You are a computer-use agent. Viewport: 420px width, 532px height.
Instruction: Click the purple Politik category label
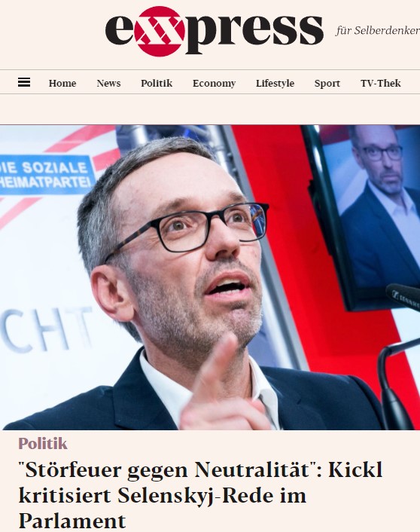tap(43, 444)
